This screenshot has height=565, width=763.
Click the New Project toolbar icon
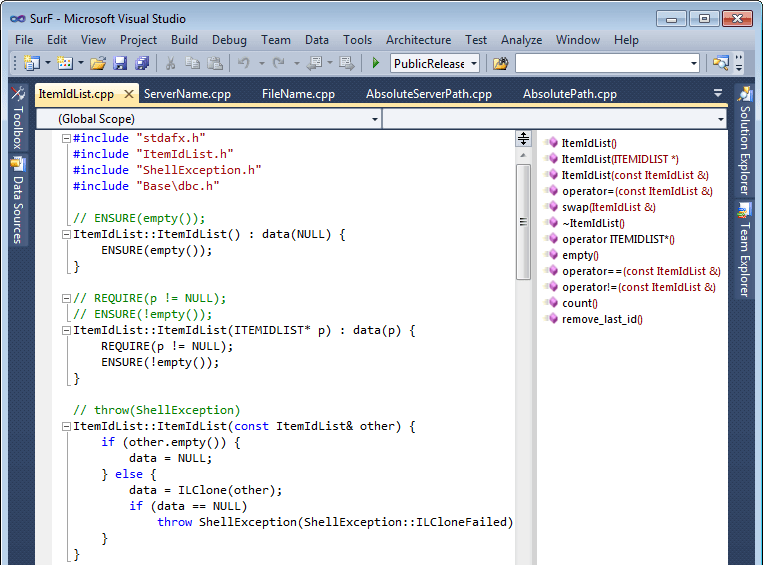32,63
